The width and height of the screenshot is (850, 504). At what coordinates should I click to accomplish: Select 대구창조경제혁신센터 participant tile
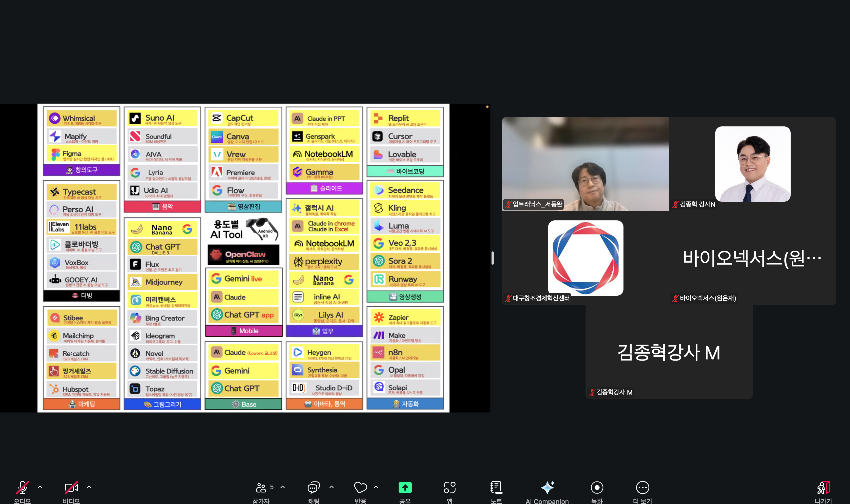[x=585, y=258]
